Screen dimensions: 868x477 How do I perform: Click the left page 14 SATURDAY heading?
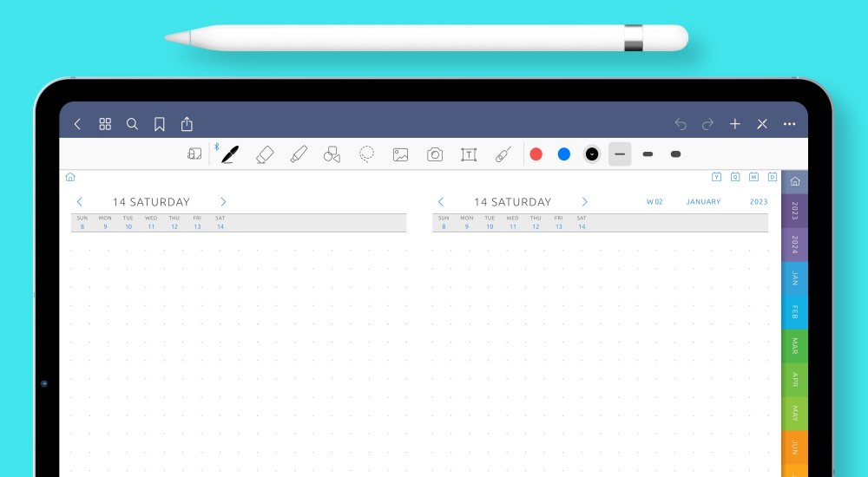pyautogui.click(x=151, y=202)
